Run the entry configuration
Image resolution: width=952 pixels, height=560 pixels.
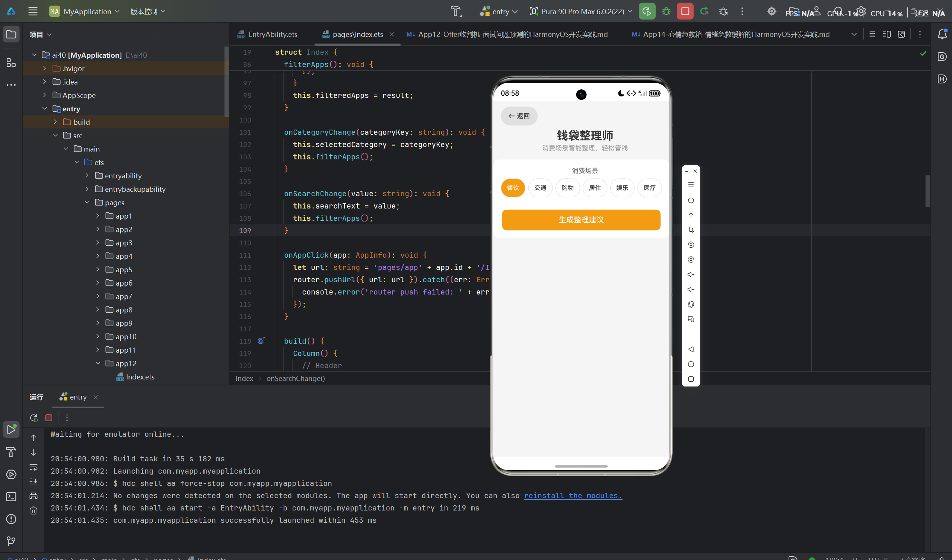(x=647, y=11)
